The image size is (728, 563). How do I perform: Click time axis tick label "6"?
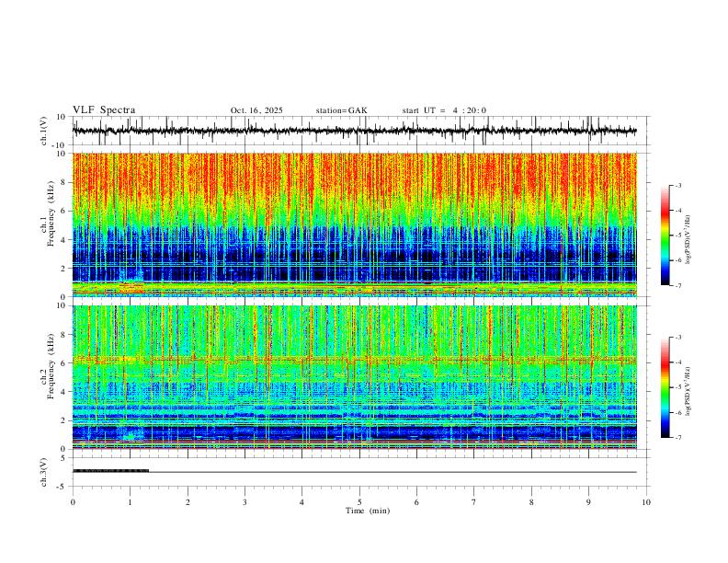[417, 502]
